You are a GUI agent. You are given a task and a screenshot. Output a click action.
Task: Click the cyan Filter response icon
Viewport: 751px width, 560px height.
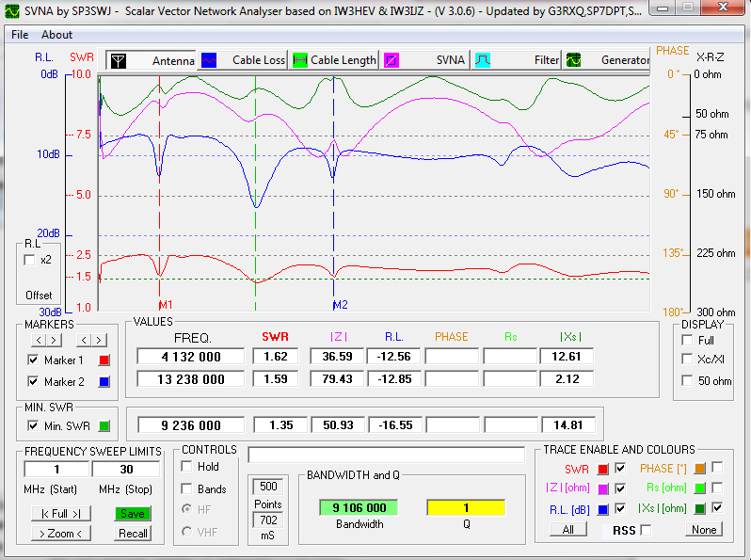point(482,60)
